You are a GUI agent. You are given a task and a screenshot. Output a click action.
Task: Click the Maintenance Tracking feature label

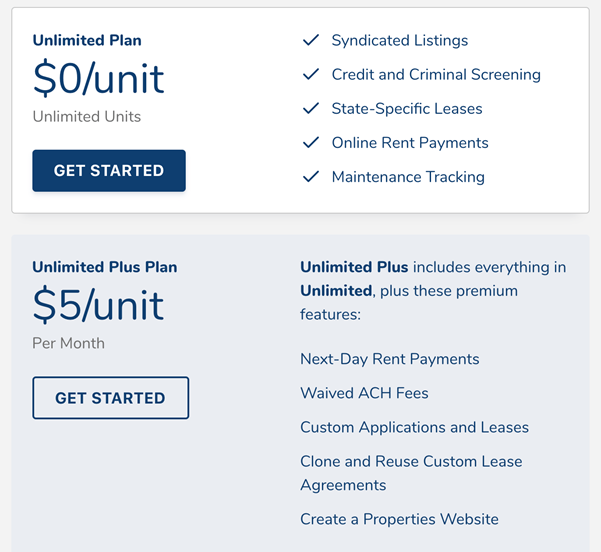pyautogui.click(x=408, y=177)
